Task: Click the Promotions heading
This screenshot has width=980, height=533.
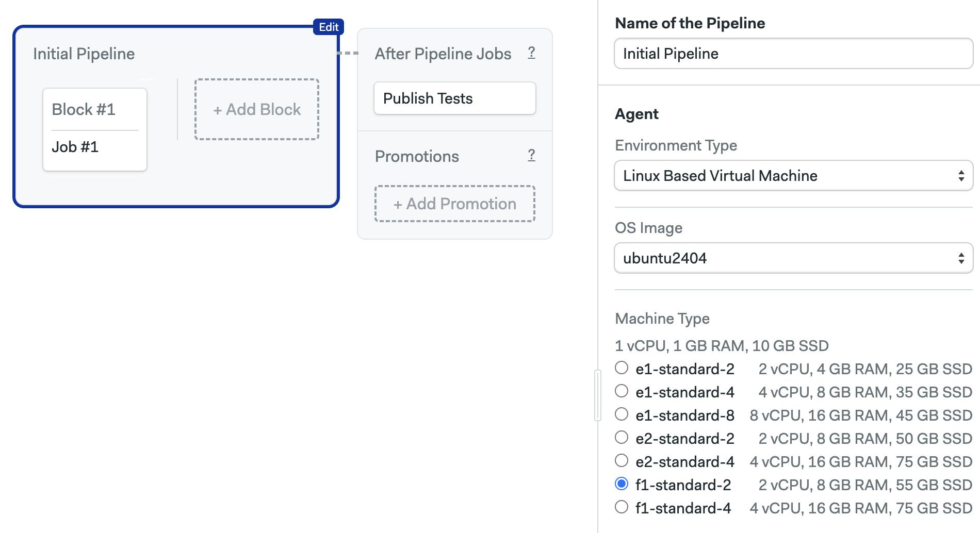Action: coord(417,156)
